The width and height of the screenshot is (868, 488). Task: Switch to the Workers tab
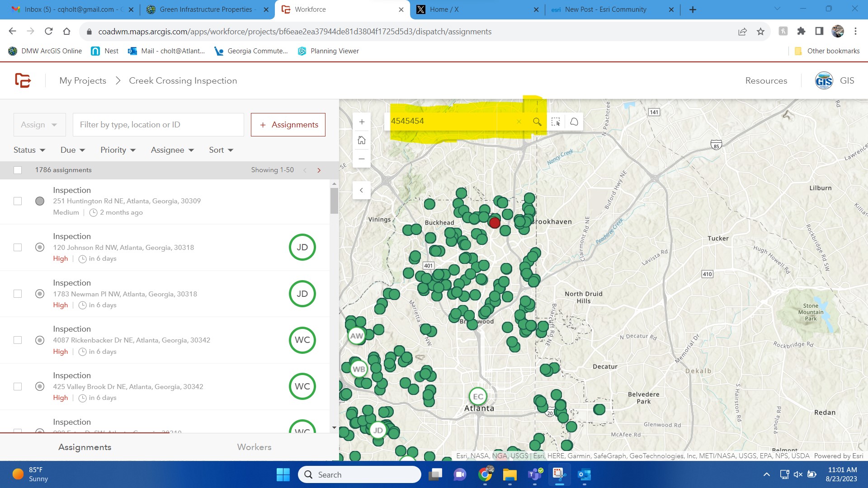click(254, 447)
